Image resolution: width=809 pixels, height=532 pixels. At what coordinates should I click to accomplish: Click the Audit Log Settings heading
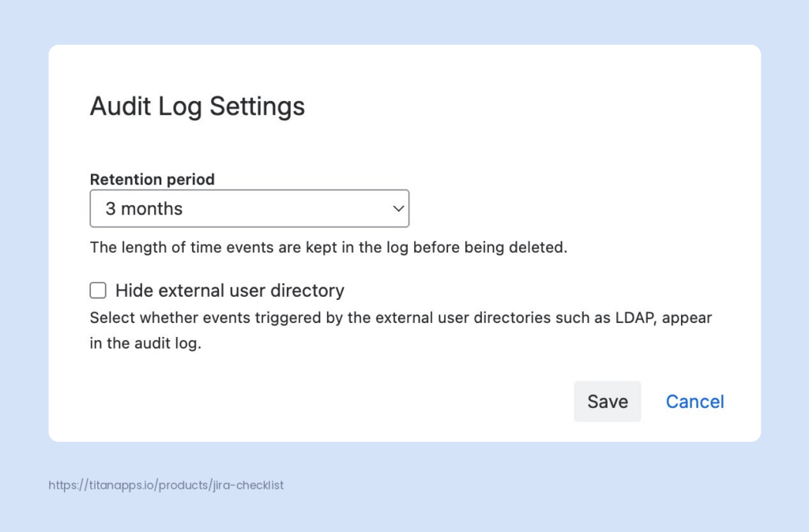[198, 106]
